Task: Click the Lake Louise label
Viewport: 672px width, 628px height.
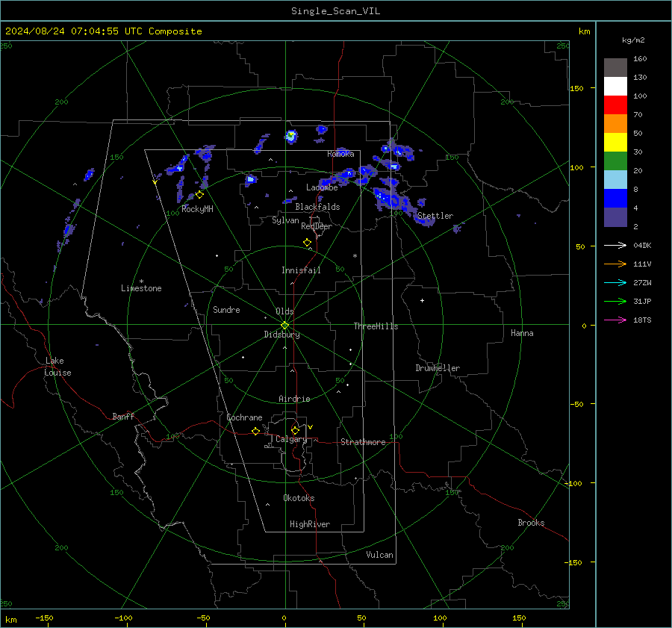Action: pos(57,367)
